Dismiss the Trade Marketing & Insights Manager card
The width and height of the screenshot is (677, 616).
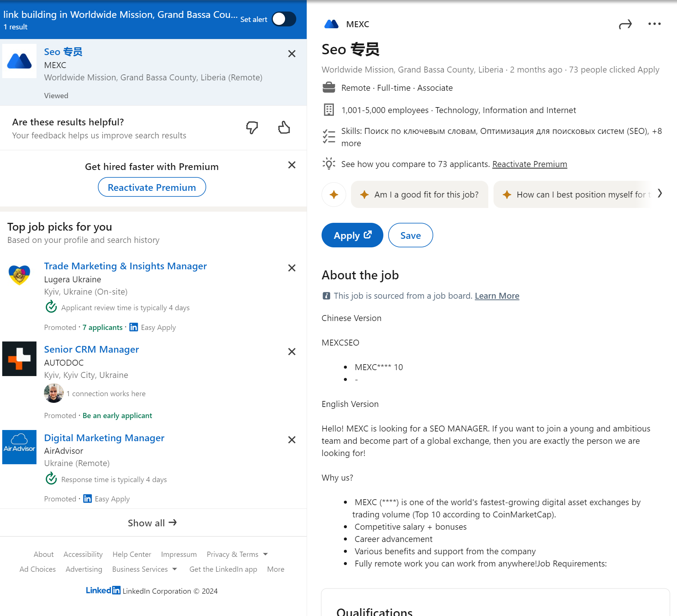(x=292, y=268)
